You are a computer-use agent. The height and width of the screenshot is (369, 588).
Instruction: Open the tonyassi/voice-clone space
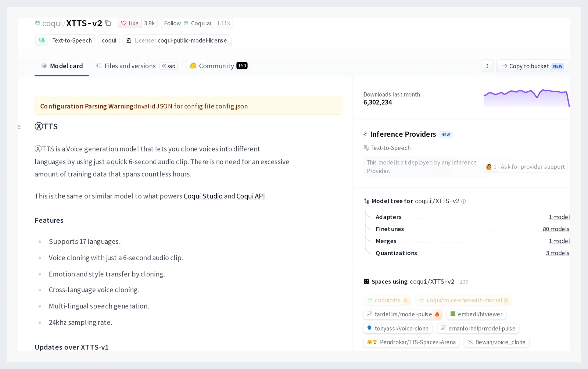point(398,329)
